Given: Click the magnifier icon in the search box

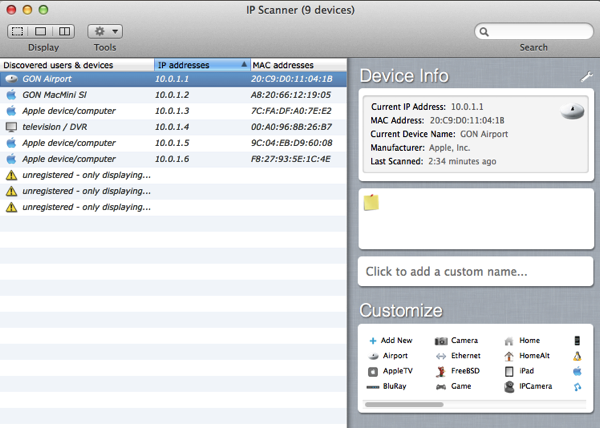Looking at the screenshot, I should click(x=484, y=32).
